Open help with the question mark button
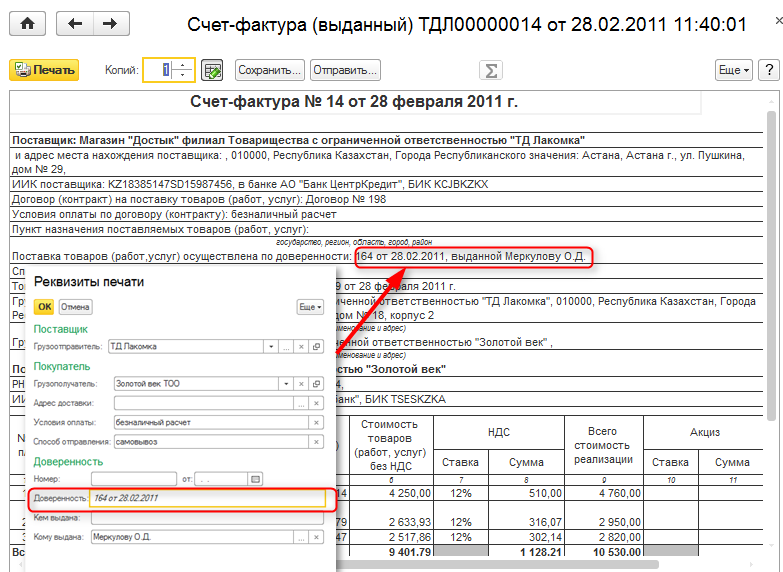This screenshot has height=572, width=783. [x=769, y=70]
